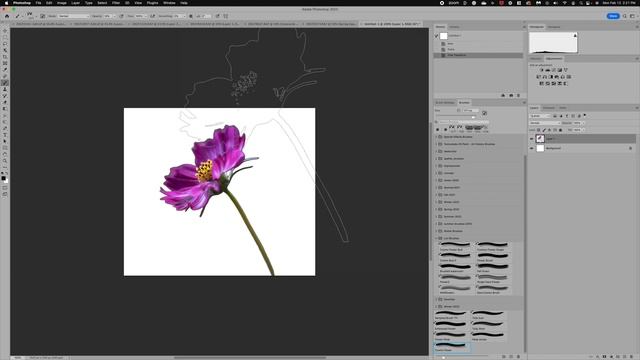
Task: Open the smoothing options gear icon
Action: 191,16
